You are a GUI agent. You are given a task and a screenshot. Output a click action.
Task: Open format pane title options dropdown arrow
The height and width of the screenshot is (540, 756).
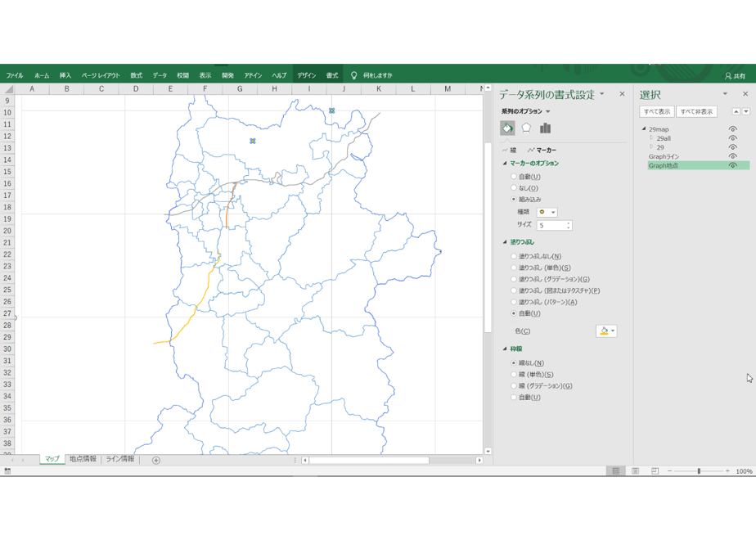601,94
